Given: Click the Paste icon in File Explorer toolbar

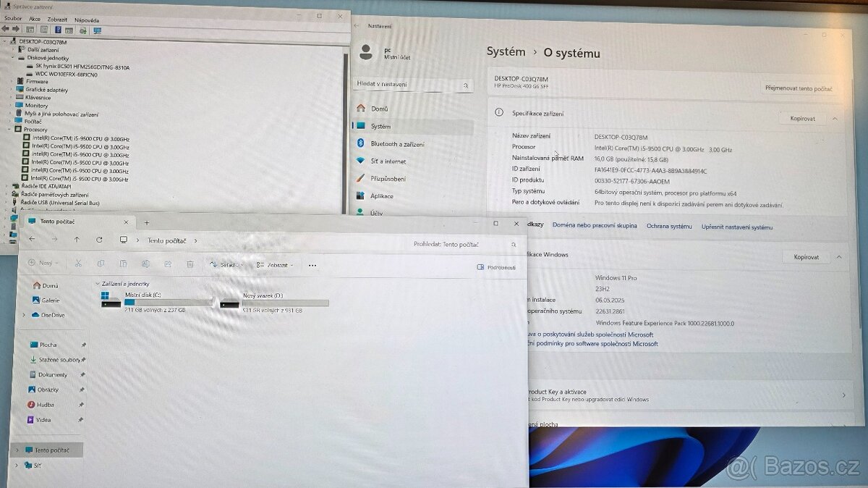Looking at the screenshot, I should pos(123,264).
